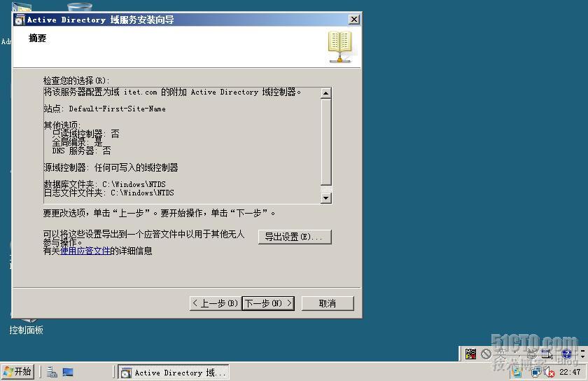Close the Active Directory wizard window

pos(354,20)
